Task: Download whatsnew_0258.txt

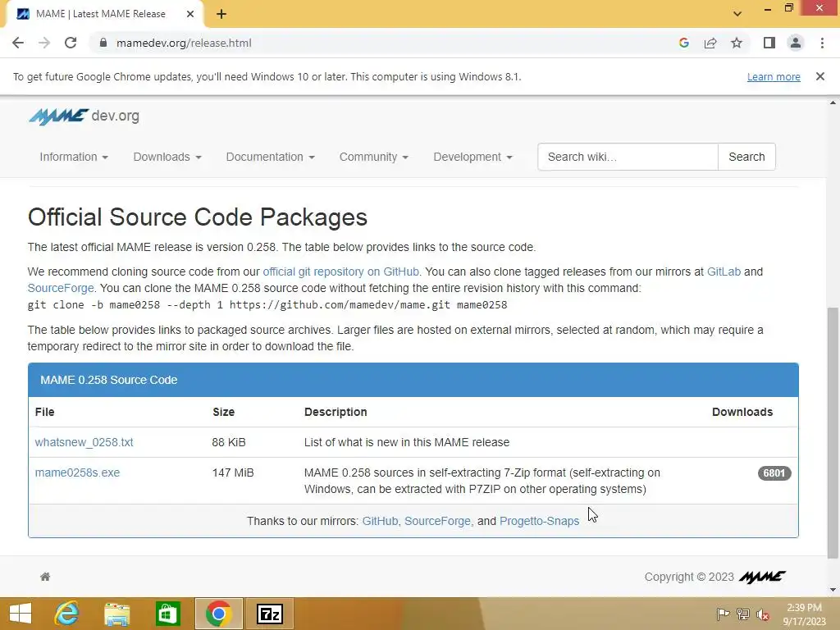Action: (x=84, y=442)
